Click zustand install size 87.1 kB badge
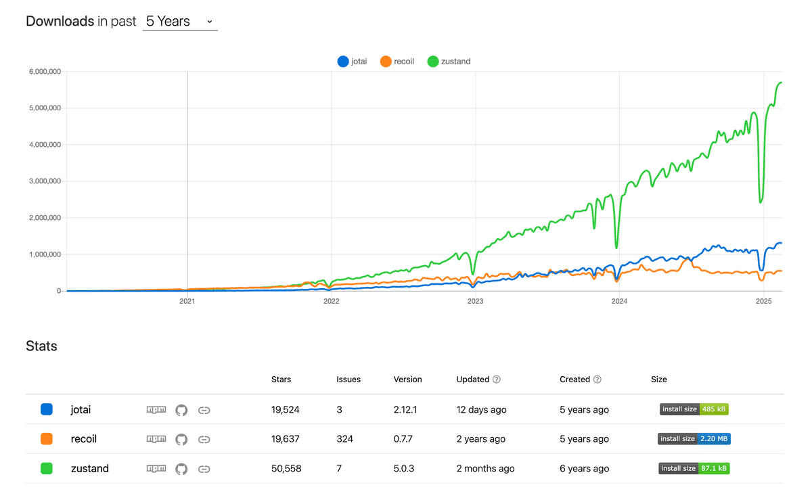812x504 pixels. pyautogui.click(x=694, y=468)
